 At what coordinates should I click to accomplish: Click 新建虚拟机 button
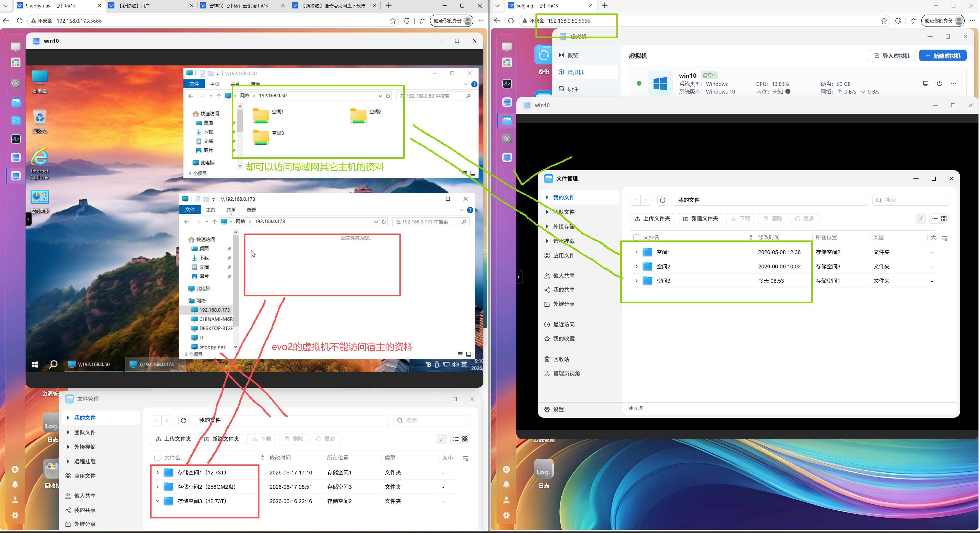coord(942,55)
